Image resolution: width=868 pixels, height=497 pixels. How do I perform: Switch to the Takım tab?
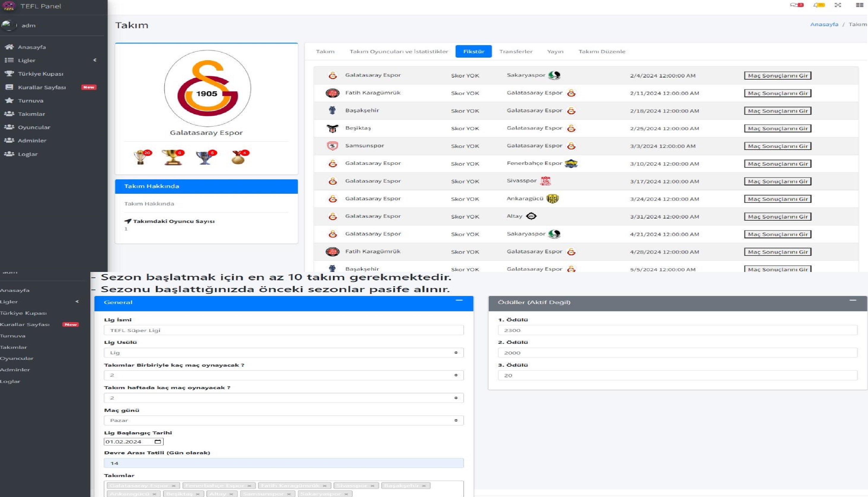tap(325, 52)
